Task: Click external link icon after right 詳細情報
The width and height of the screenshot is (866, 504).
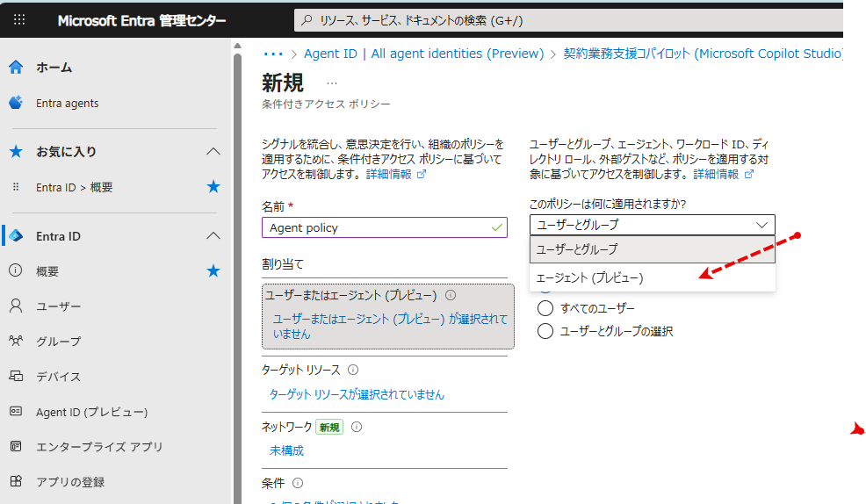Action: pyautogui.click(x=749, y=175)
